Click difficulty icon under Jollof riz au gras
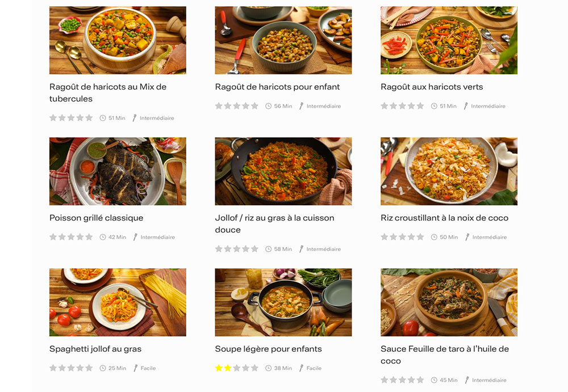This screenshot has height=392, width=568. pyautogui.click(x=301, y=249)
